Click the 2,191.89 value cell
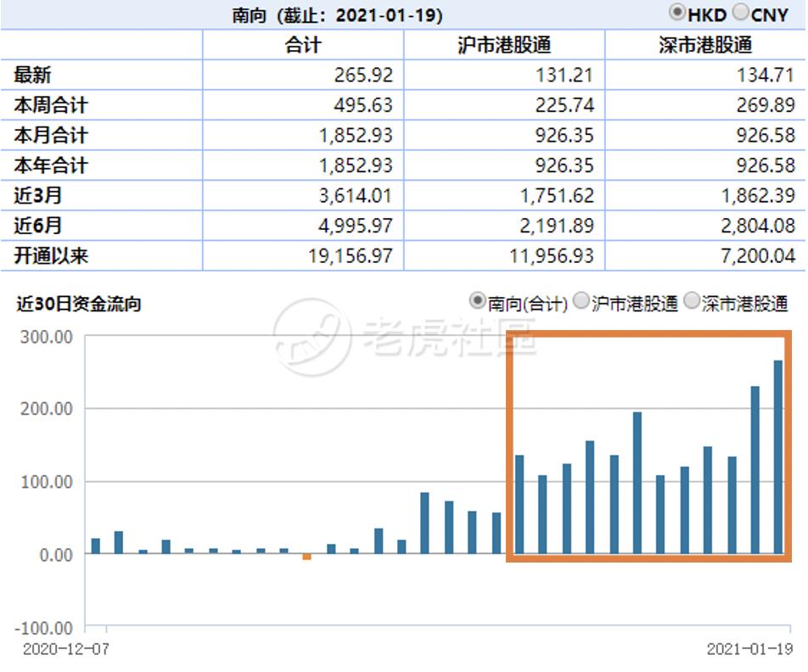 click(557, 226)
